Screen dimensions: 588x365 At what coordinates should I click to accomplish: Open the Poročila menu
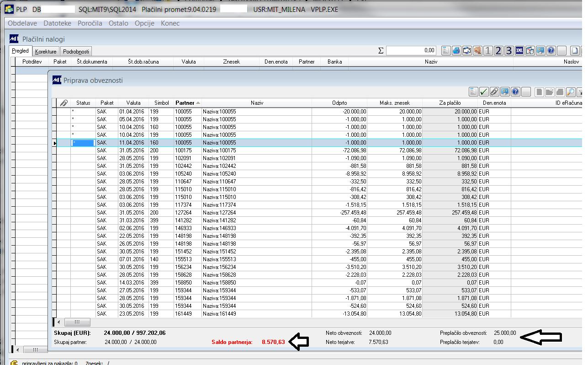click(90, 23)
